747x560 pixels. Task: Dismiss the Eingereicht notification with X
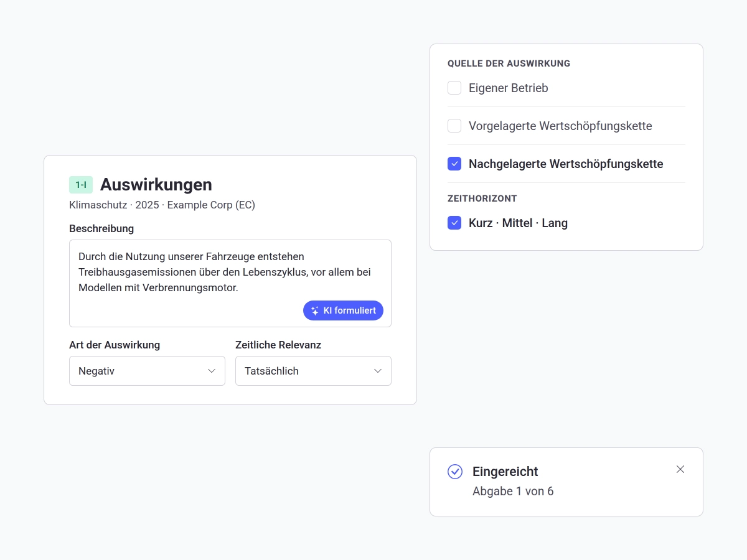(680, 469)
